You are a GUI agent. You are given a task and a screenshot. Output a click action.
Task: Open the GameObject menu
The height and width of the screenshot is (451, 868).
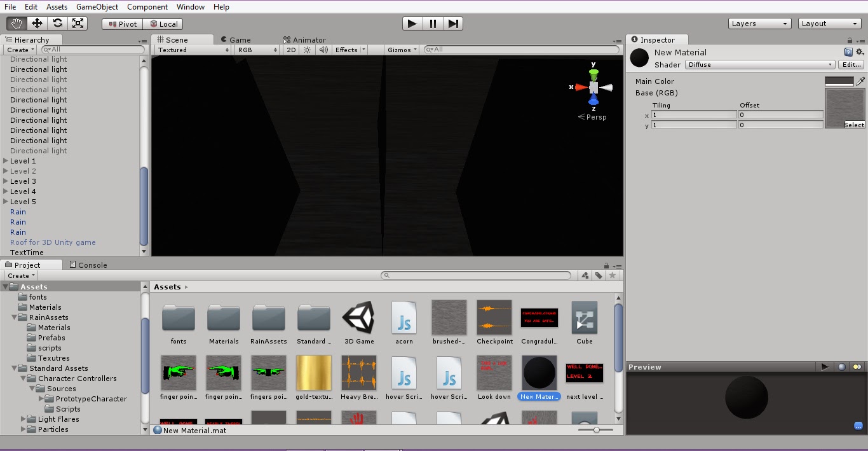97,7
